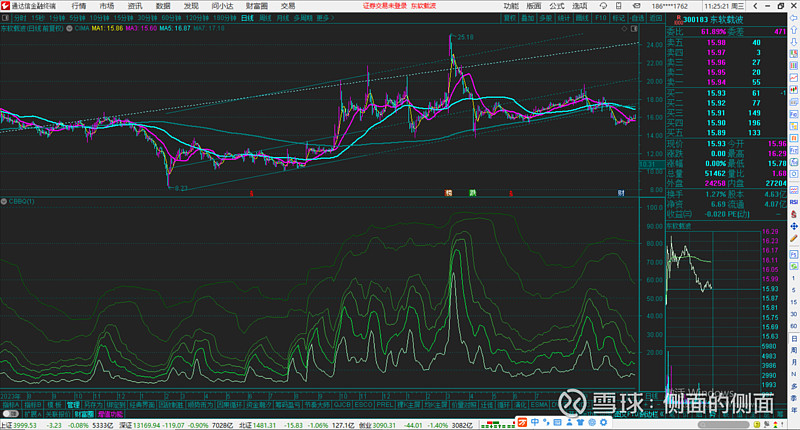Click the 返回 toolbar button
Viewport: 800px width, 430px height.
(656, 18)
